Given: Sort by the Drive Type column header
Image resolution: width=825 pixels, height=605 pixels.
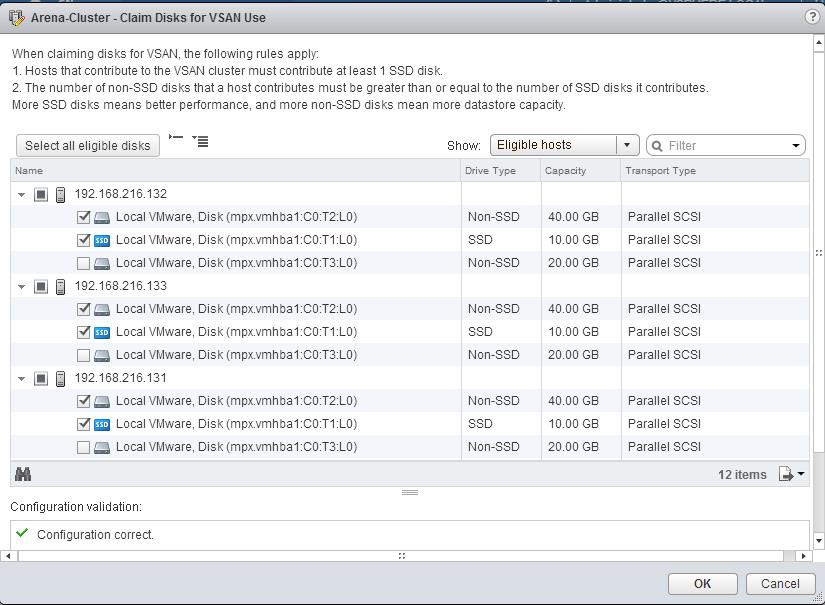Looking at the screenshot, I should [x=501, y=170].
